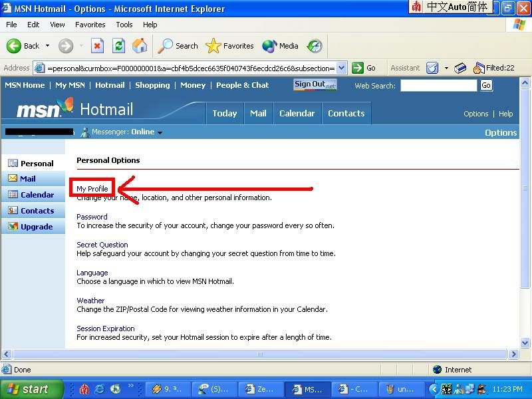Stop page loading with the red X icon
This screenshot has height=399, width=532.
tap(97, 46)
